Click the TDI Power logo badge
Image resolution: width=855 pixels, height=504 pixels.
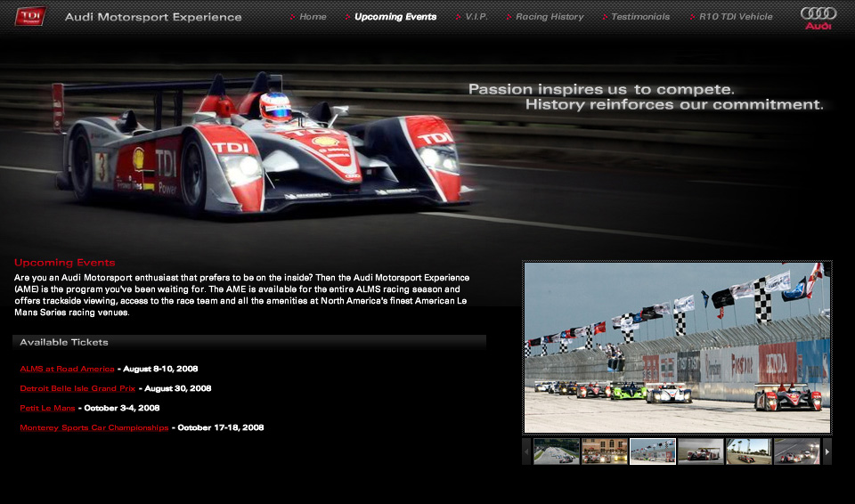(30, 16)
